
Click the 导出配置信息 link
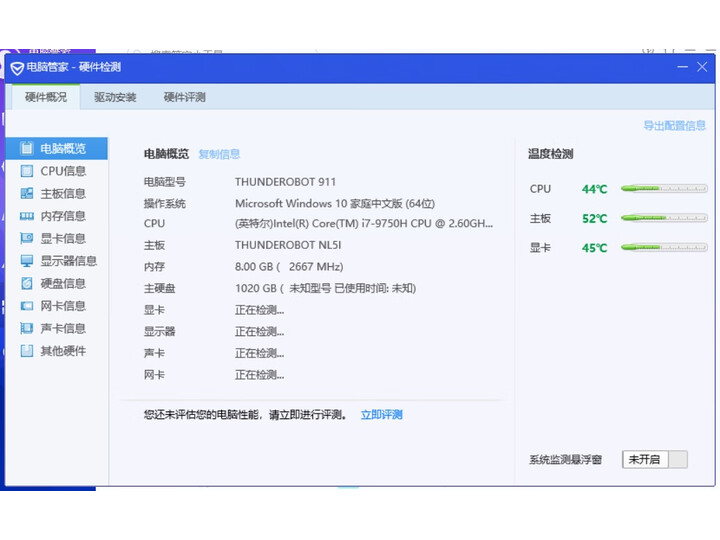[675, 125]
